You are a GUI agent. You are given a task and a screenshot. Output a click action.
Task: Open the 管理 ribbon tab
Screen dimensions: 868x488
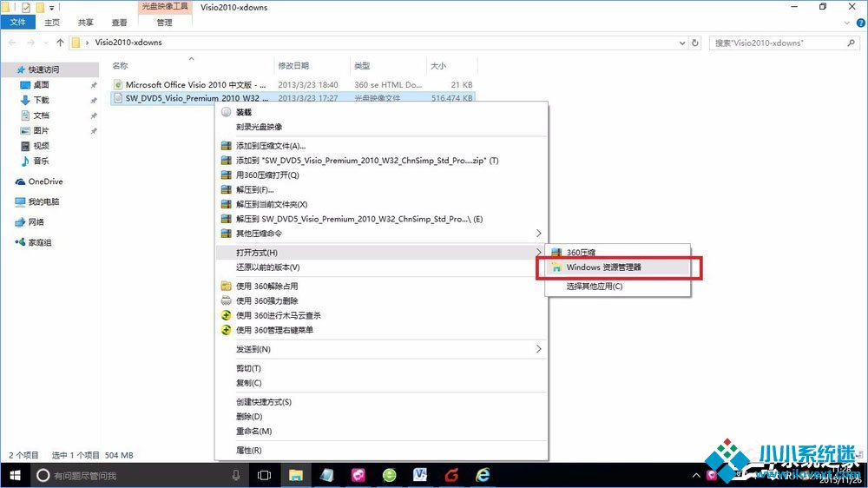[x=164, y=23]
